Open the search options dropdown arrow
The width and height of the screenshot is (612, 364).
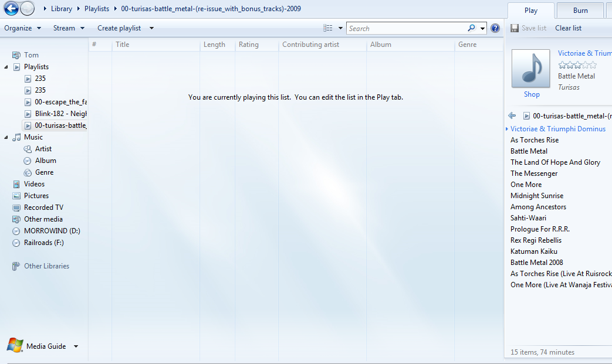482,29
